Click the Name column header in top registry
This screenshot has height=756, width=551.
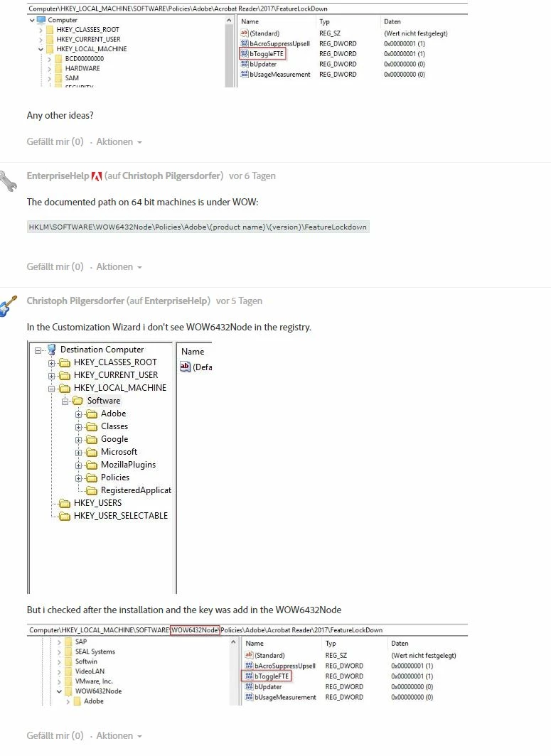250,22
